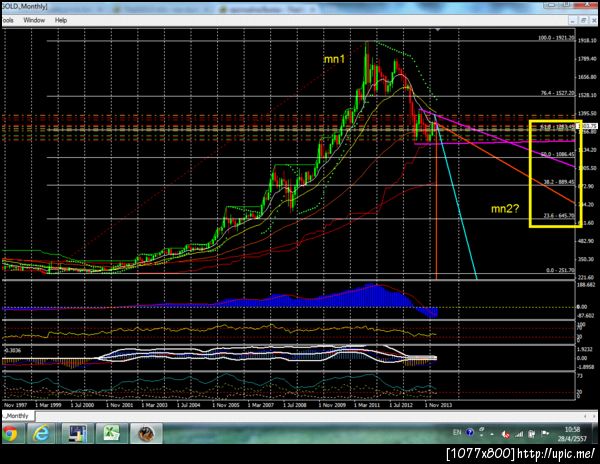Click the '50.0 - 1086.45' Fibonacci label
This screenshot has width=600, height=464.
558,154
